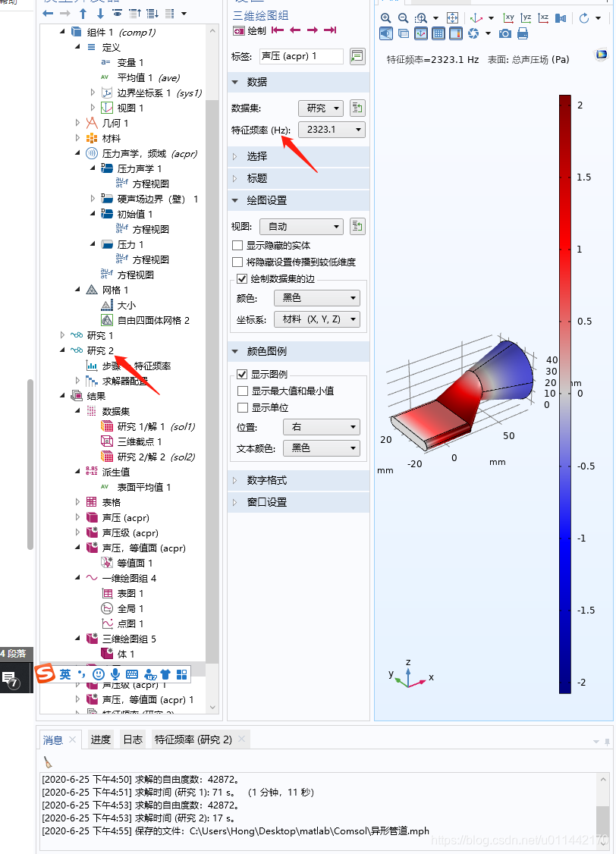Viewport: 616px width, 854px height.
Task: Toggle axis orientation display icon
Action: click(x=421, y=34)
